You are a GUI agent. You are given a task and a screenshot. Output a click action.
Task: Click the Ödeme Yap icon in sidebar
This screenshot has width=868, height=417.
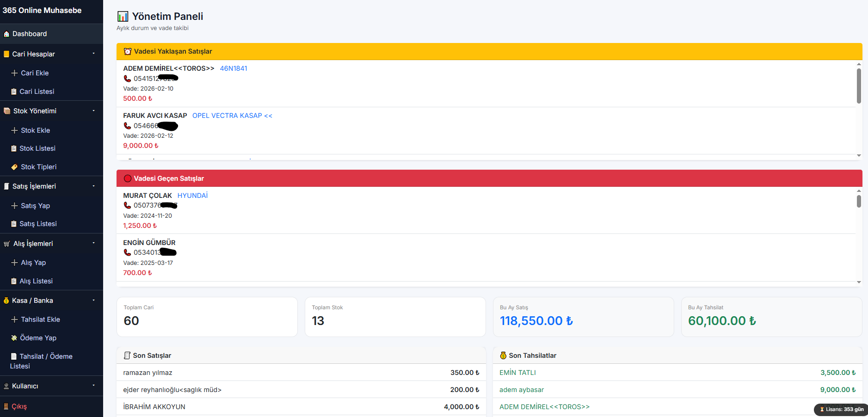point(14,338)
